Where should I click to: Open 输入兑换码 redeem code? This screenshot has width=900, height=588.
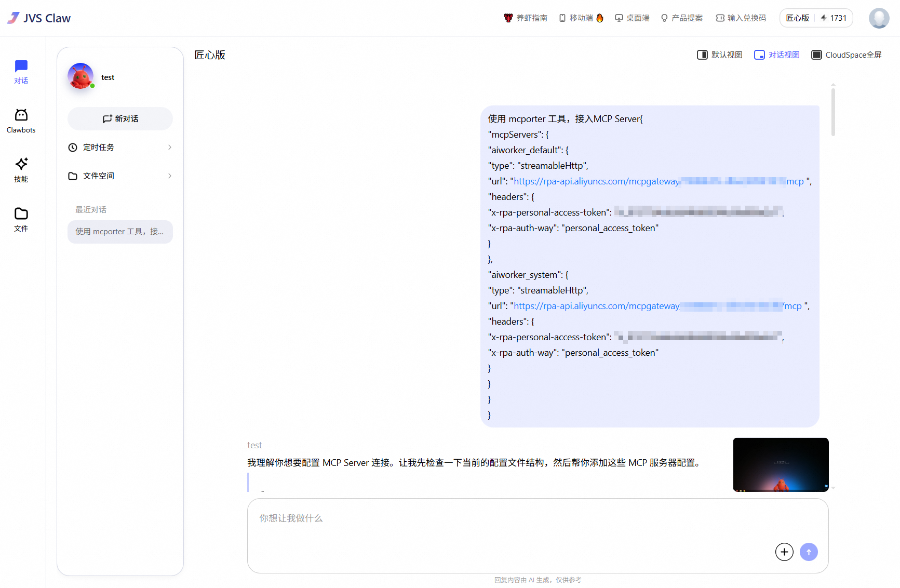point(741,18)
